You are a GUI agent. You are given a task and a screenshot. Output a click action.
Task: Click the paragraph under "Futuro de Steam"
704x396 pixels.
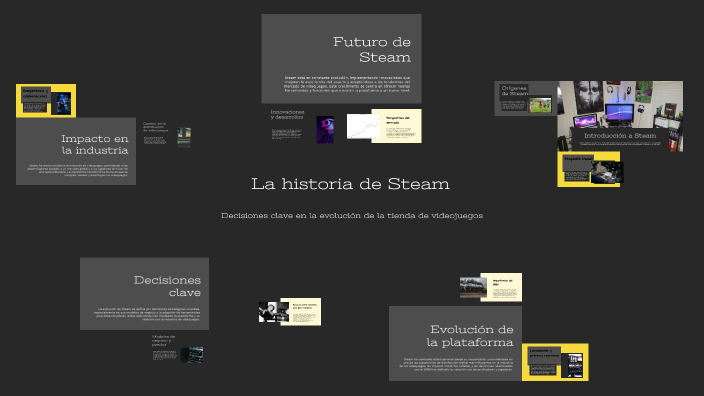[347, 84]
